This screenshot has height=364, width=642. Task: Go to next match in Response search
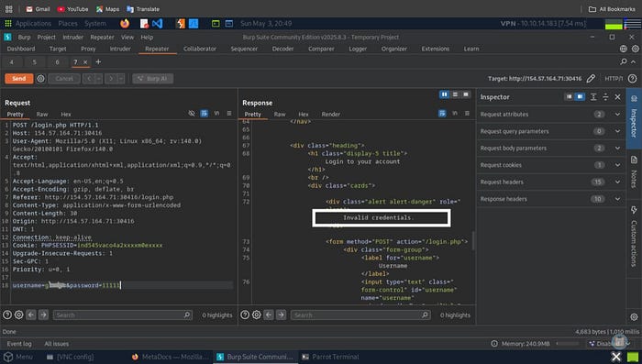point(281,314)
